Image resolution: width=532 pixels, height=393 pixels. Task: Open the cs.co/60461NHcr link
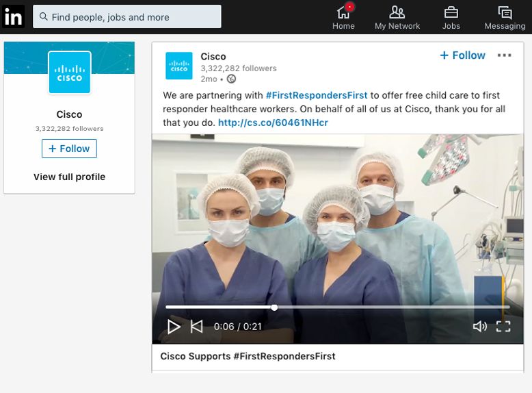point(273,123)
